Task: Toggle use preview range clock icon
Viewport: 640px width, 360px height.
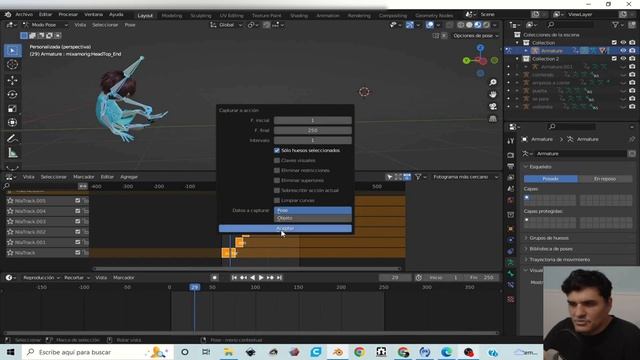Action: (419, 278)
